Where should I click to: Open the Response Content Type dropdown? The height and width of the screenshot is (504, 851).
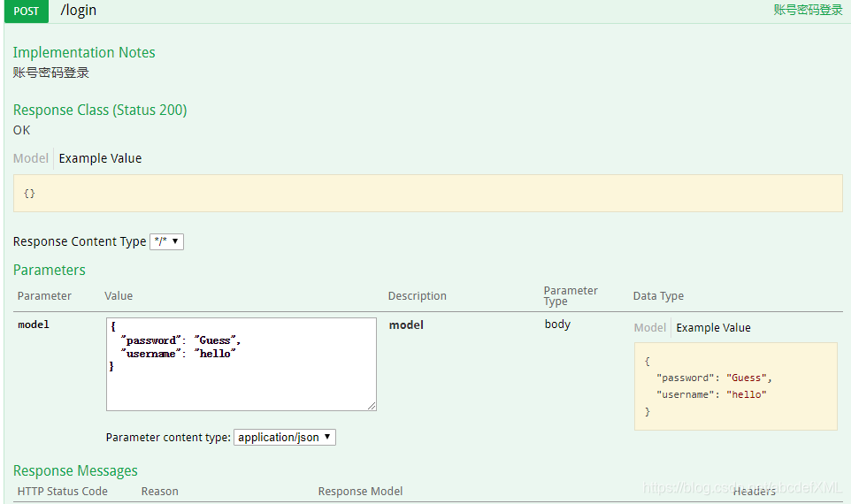166,241
